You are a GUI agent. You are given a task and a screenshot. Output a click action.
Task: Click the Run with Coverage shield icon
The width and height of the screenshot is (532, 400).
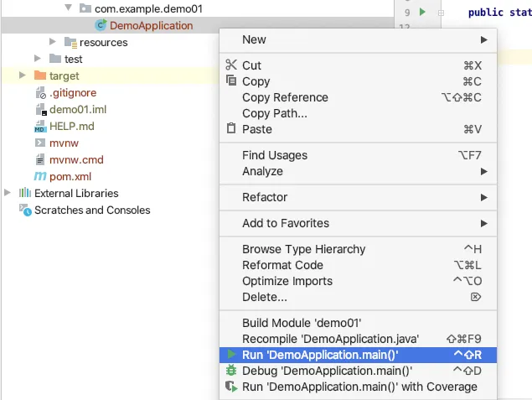[231, 387]
